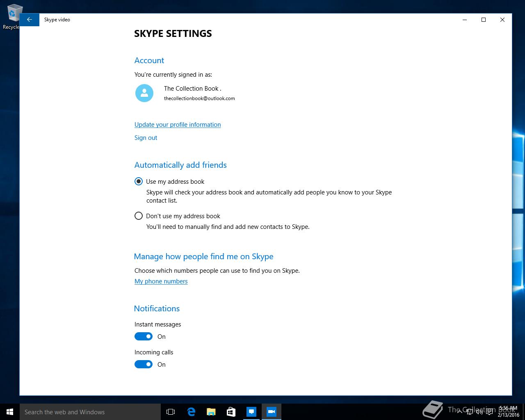
Task: Click the account profile avatar
Action: [x=144, y=93]
